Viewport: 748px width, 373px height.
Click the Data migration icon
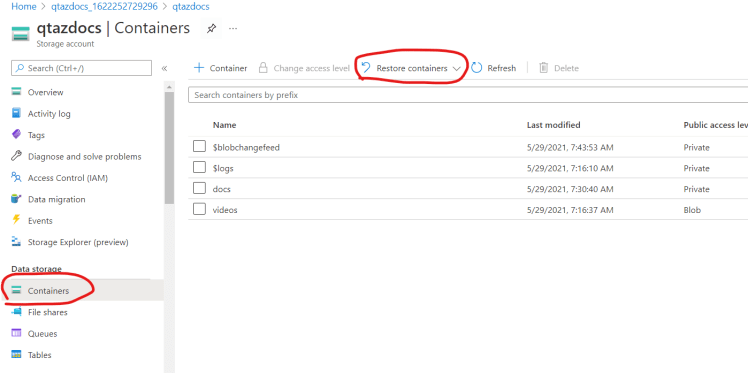tap(17, 199)
